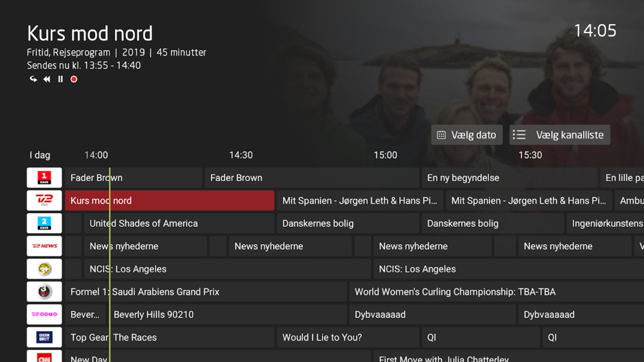The width and height of the screenshot is (644, 362).
Task: Click the BBC Brit channel icon
Action: click(44, 337)
